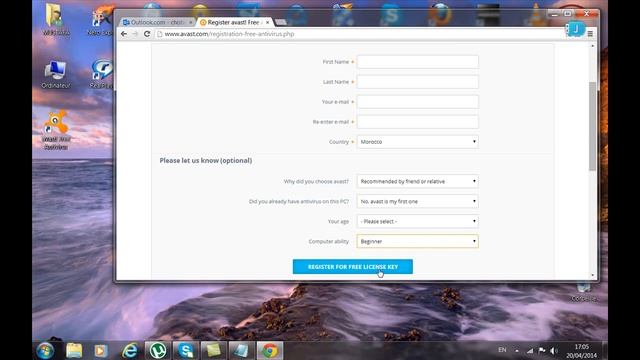Close the Outlook.com tab

[x=190, y=22]
